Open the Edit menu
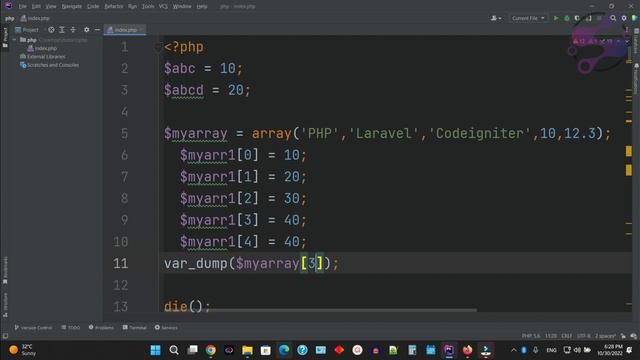This screenshot has height=360, width=640. (x=36, y=7)
